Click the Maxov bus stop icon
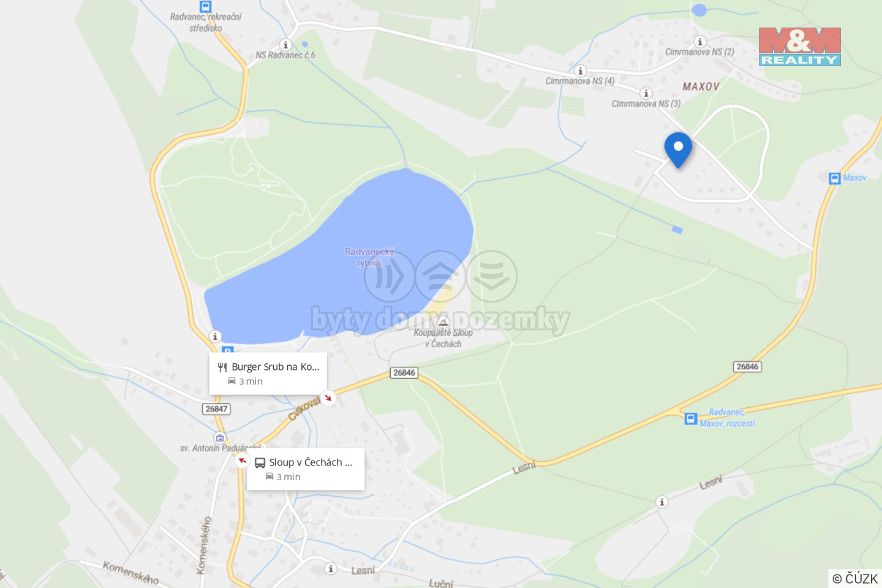This screenshot has height=588, width=882. click(x=834, y=178)
